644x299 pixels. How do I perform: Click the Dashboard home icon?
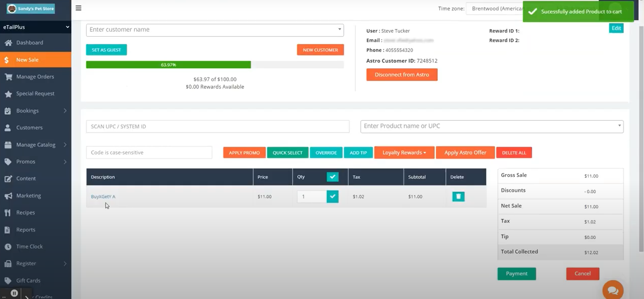click(8, 43)
